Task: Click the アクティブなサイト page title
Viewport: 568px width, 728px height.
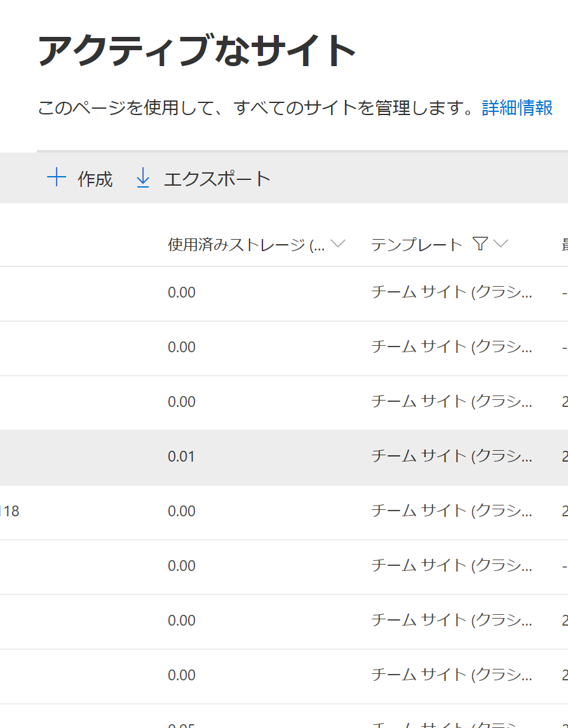Action: [x=197, y=48]
